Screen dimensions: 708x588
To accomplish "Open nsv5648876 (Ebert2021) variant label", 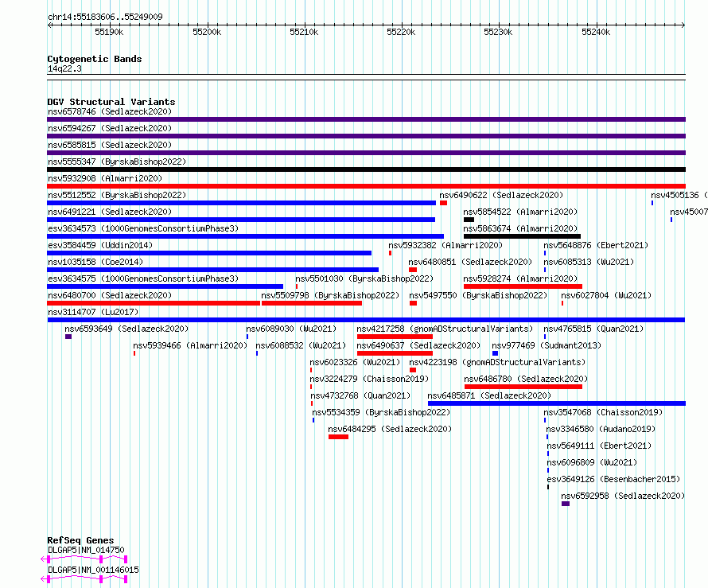I will [x=596, y=245].
